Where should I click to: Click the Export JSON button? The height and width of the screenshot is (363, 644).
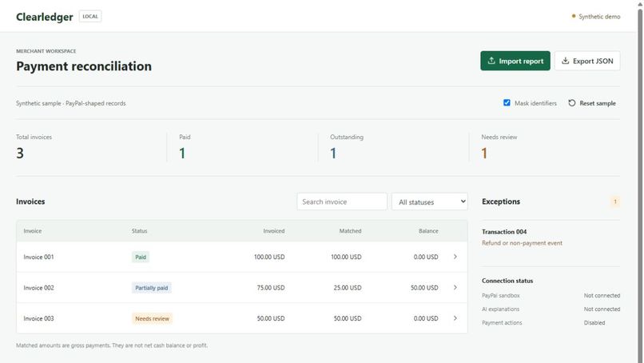pos(587,61)
